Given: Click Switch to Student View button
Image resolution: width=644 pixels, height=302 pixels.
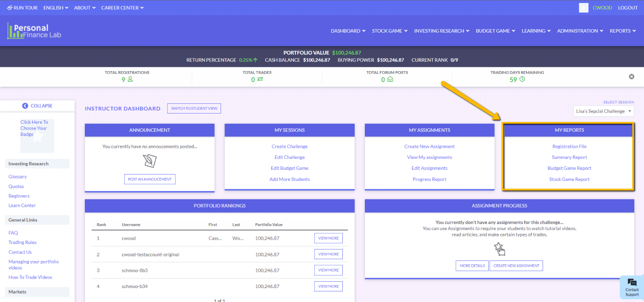Looking at the screenshot, I should point(194,108).
